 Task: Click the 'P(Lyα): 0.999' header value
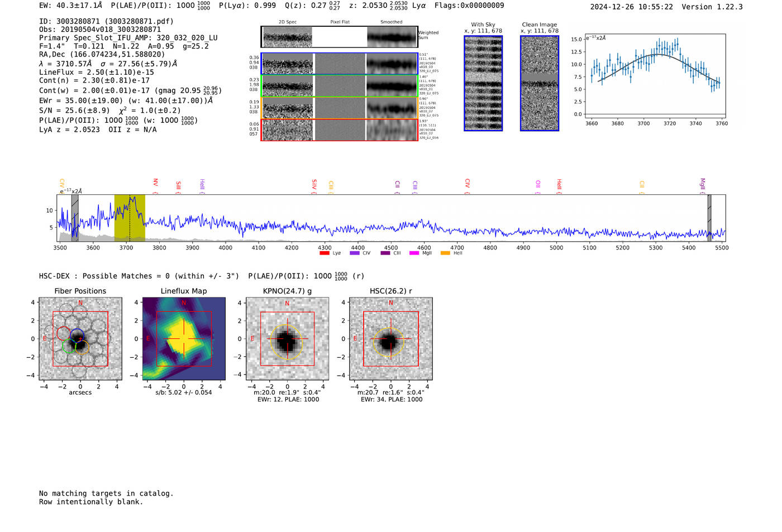(247, 5)
